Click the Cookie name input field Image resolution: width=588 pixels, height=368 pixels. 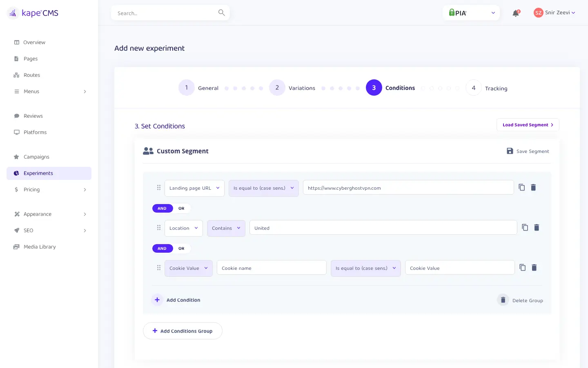272,267
